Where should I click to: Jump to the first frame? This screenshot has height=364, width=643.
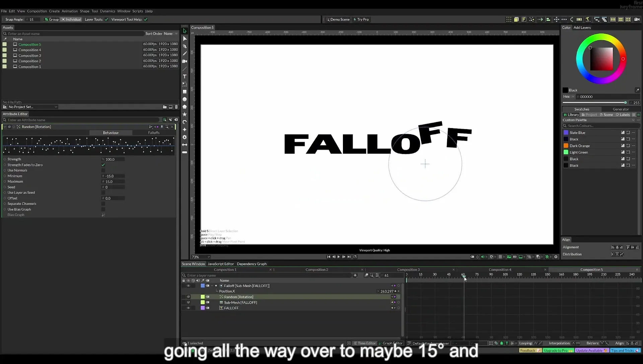point(329,257)
